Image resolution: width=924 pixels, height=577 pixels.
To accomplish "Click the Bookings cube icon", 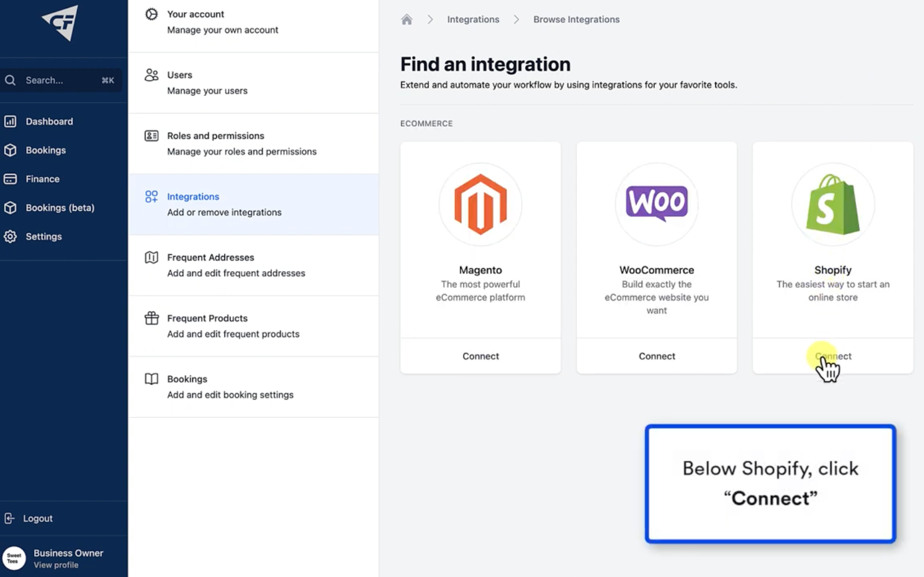I will pyautogui.click(x=10, y=150).
